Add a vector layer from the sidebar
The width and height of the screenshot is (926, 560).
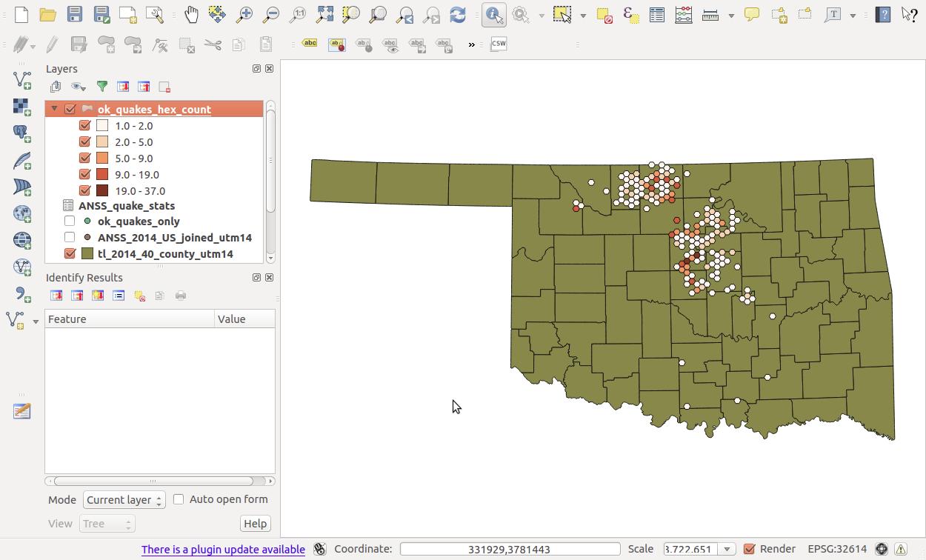click(21, 79)
